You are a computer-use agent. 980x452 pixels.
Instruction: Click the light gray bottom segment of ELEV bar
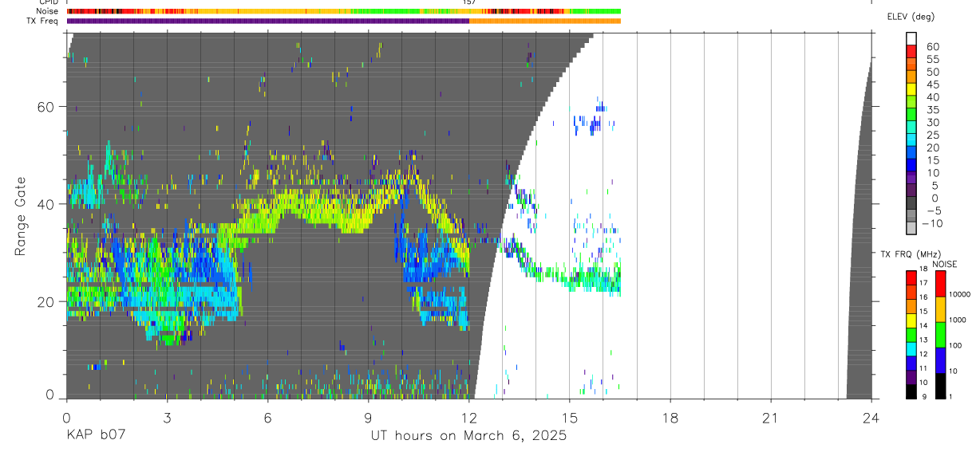(x=911, y=228)
